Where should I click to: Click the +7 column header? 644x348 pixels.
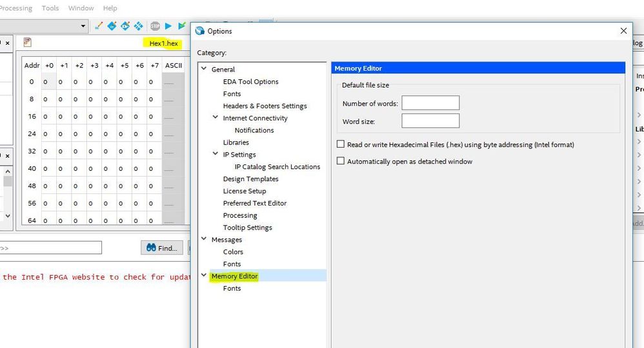pos(154,65)
